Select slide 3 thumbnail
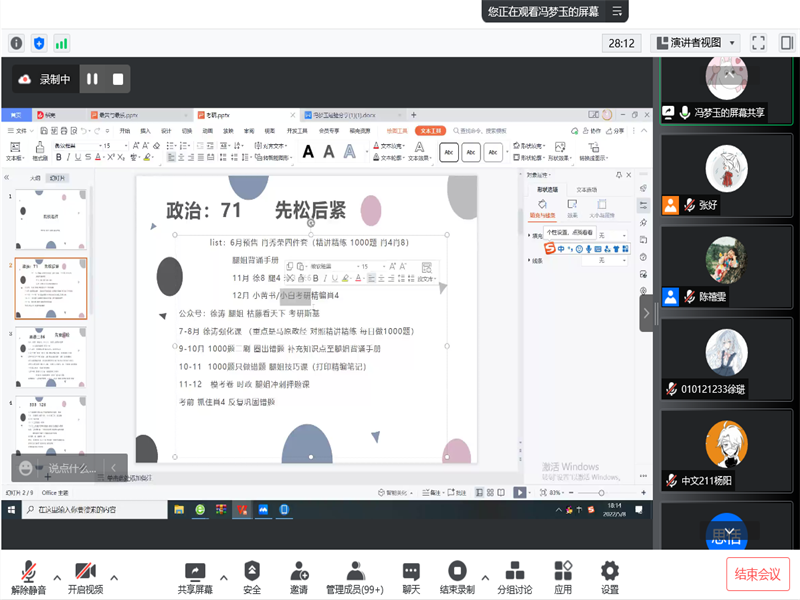 click(x=51, y=357)
